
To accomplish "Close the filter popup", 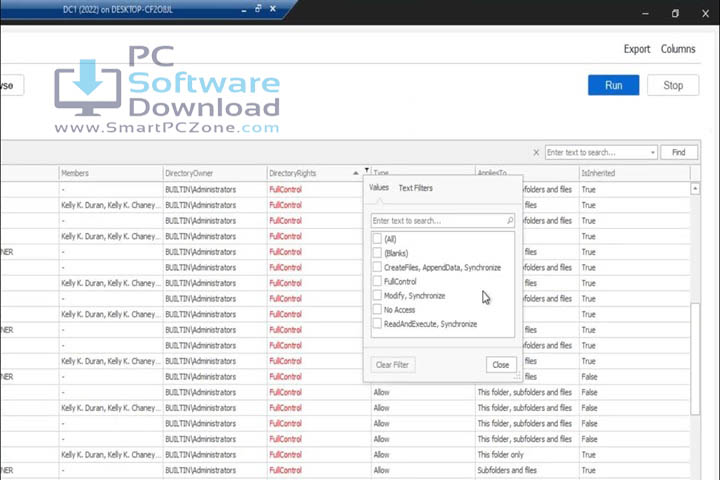I will pos(501,365).
